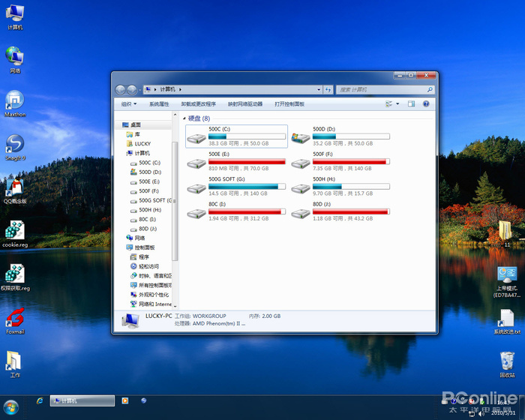Select the 80D (J:) drive tile
The width and height of the screenshot is (525, 420).
340,211
